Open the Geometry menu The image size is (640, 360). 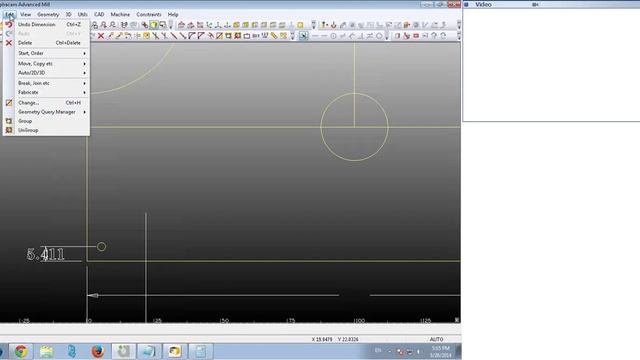(48, 14)
